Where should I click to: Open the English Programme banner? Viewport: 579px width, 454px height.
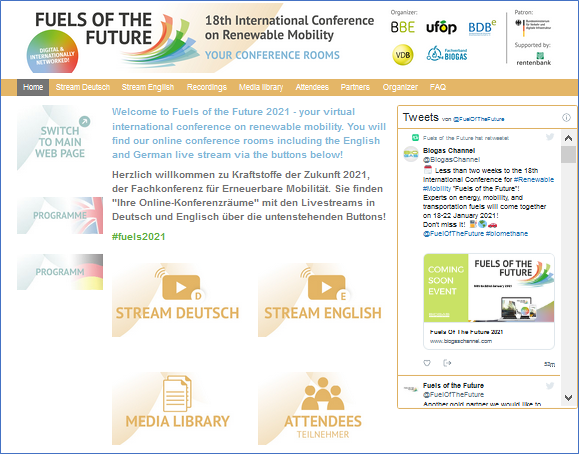click(60, 215)
